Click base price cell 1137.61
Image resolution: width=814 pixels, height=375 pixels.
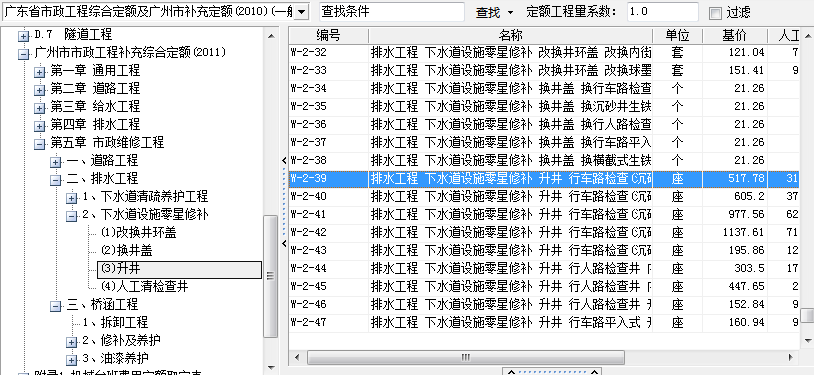coord(735,233)
